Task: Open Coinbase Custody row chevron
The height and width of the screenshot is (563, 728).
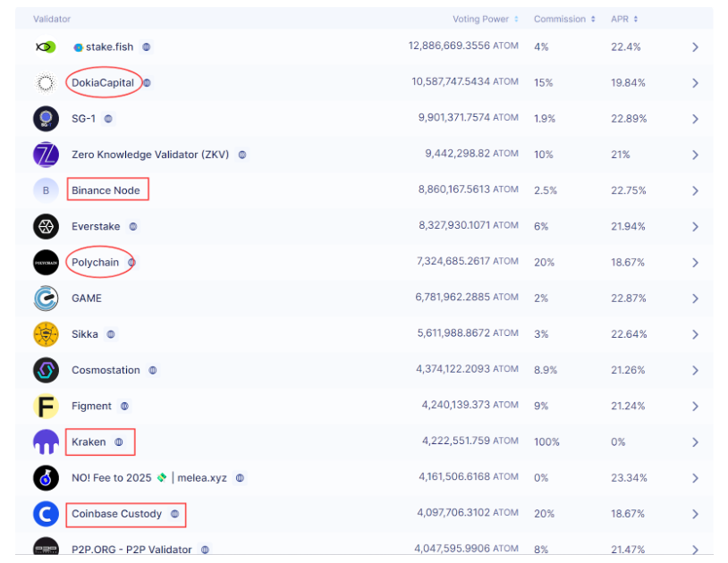Action: (x=695, y=515)
